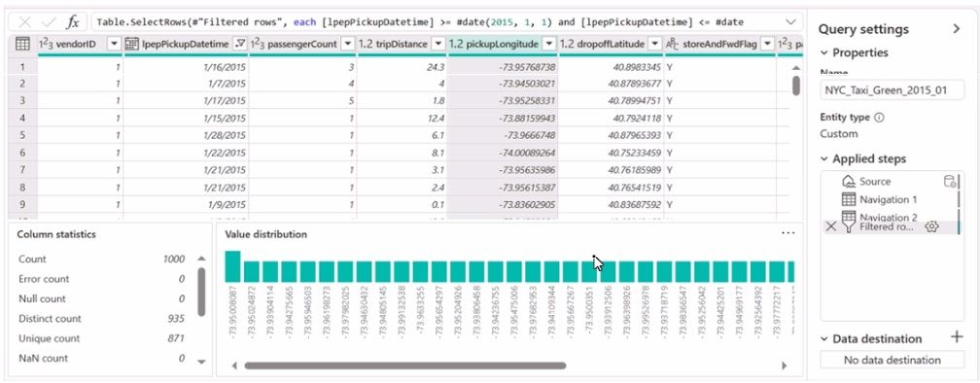Click pickup date cell 1/16/2015
Screen dimensions: 980x383
[x=187, y=67]
